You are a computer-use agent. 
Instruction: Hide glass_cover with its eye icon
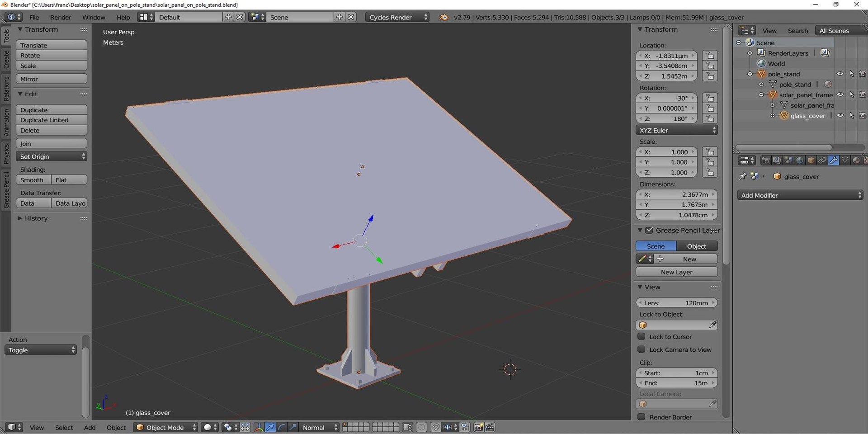click(x=840, y=116)
